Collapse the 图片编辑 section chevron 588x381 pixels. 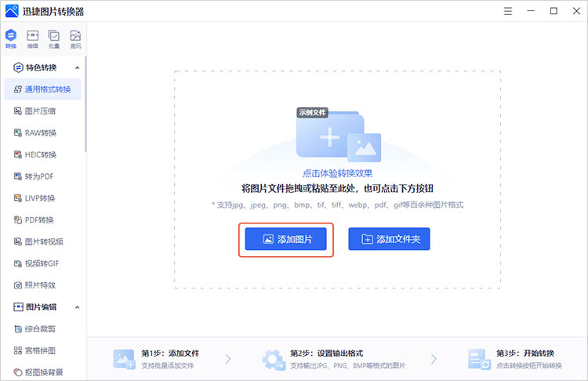(x=78, y=307)
